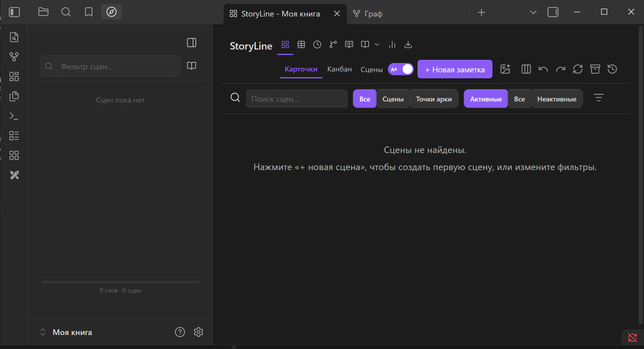
Task: Select the Точки арки filter
Action: 434,99
